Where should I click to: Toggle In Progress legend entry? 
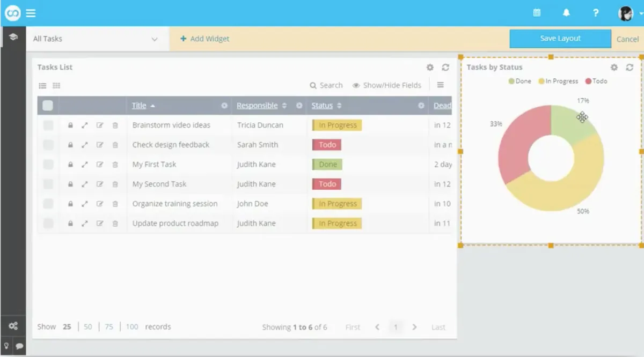(x=558, y=81)
